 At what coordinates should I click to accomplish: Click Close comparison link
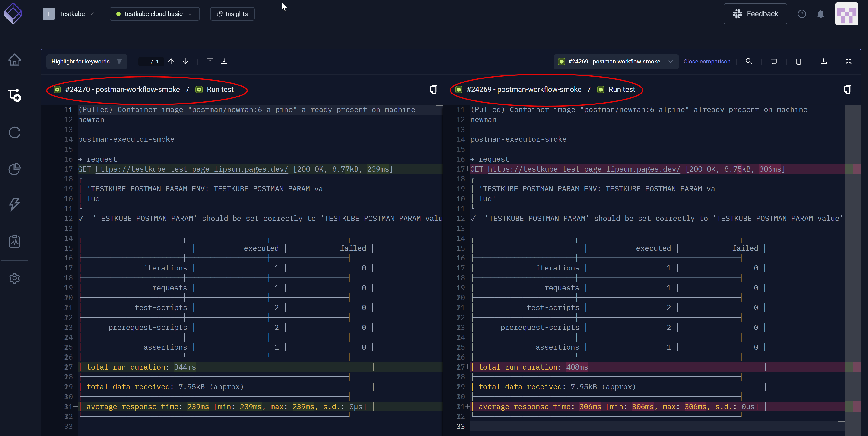pyautogui.click(x=707, y=62)
